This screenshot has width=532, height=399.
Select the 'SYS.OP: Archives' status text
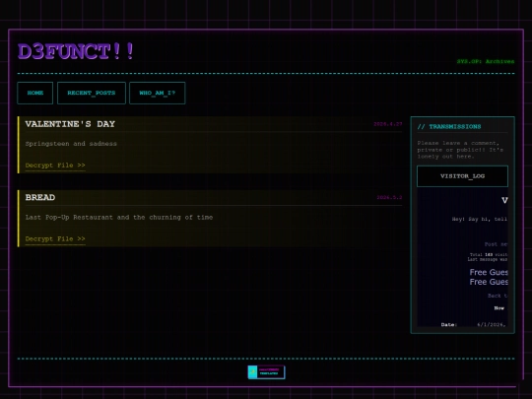point(486,61)
